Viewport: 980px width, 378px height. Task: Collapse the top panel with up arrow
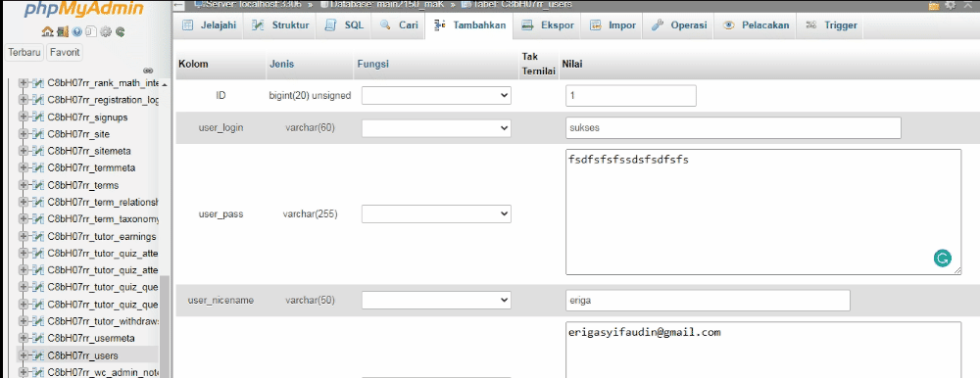[x=968, y=5]
